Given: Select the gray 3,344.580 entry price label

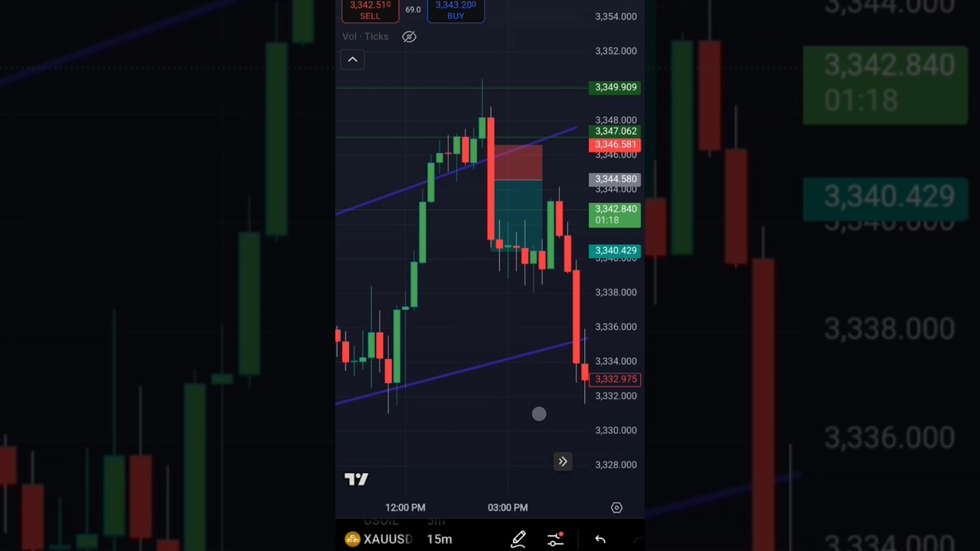Looking at the screenshot, I should (615, 179).
